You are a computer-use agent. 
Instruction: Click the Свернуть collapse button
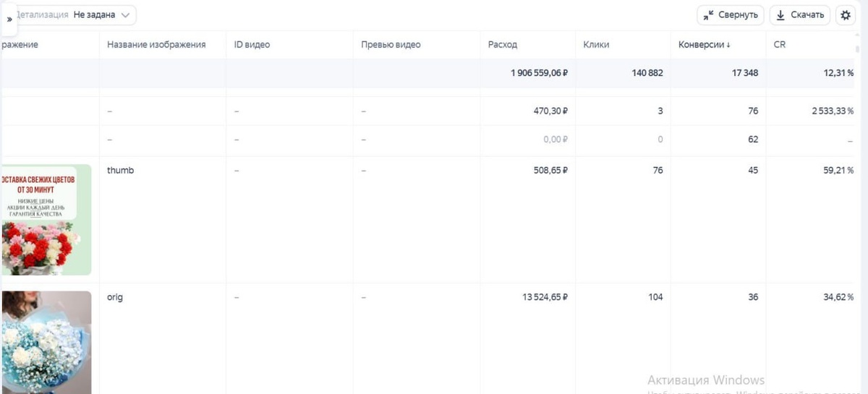[x=731, y=15]
